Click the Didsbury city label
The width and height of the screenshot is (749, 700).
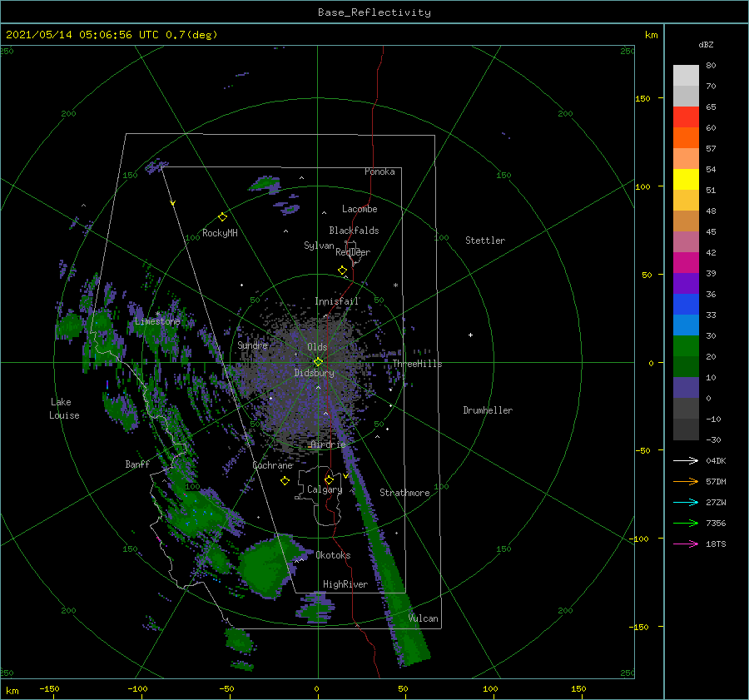coord(314,373)
